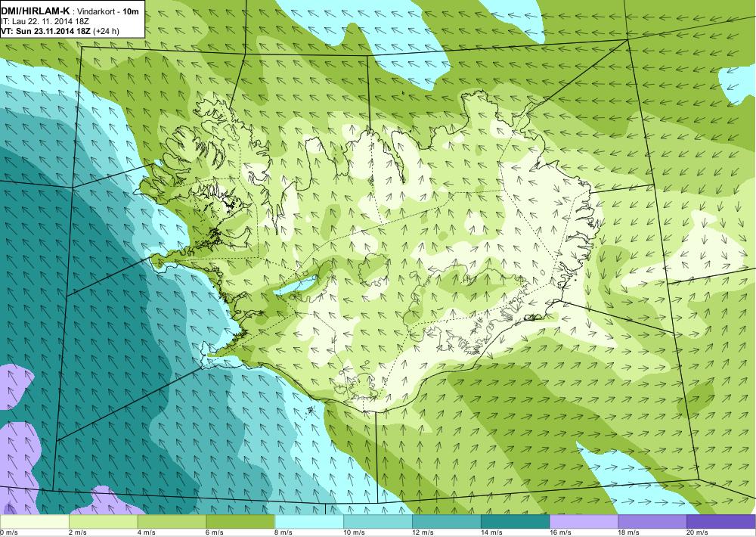The width and height of the screenshot is (756, 537).
Task: Select the legend swatch between 2 and 4 m/s
Action: [103, 522]
